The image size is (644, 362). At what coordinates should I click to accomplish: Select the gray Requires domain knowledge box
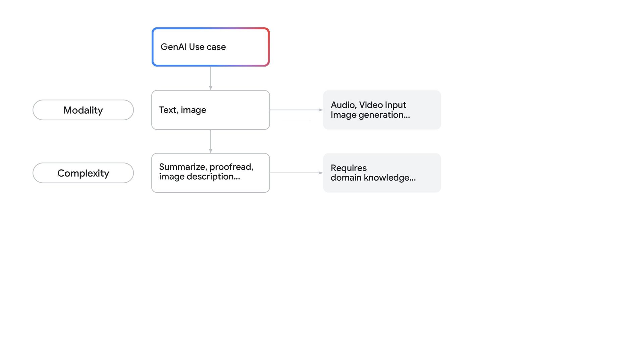[x=382, y=173]
